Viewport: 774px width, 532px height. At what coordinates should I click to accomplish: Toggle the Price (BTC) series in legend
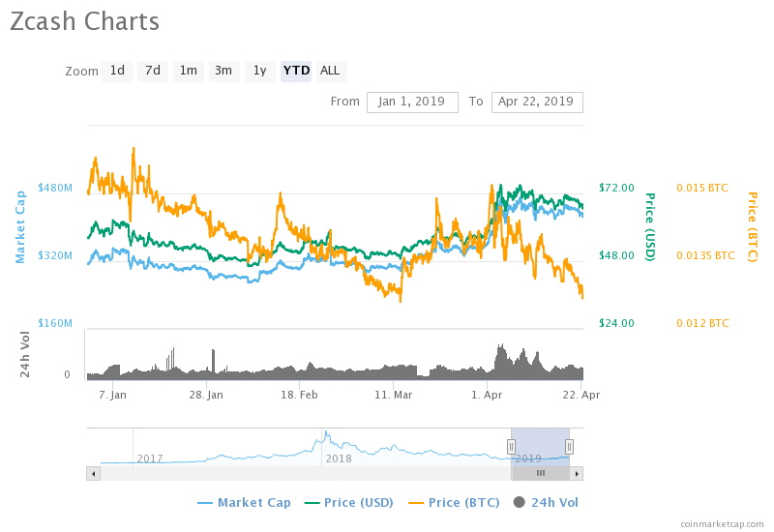(454, 502)
